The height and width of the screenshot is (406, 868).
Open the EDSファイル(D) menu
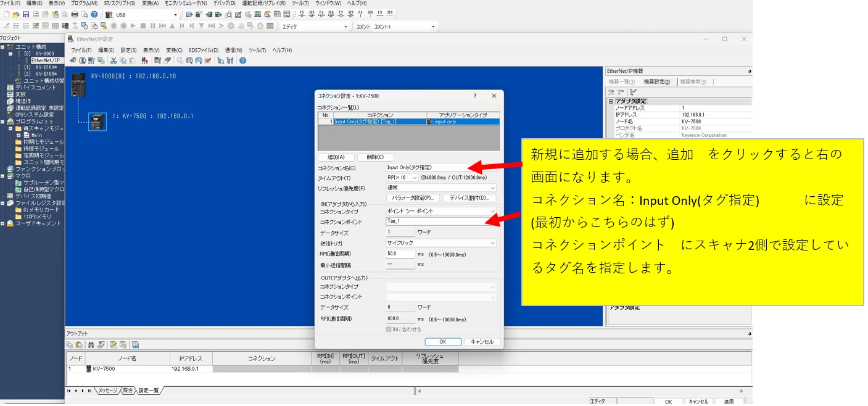pos(203,50)
